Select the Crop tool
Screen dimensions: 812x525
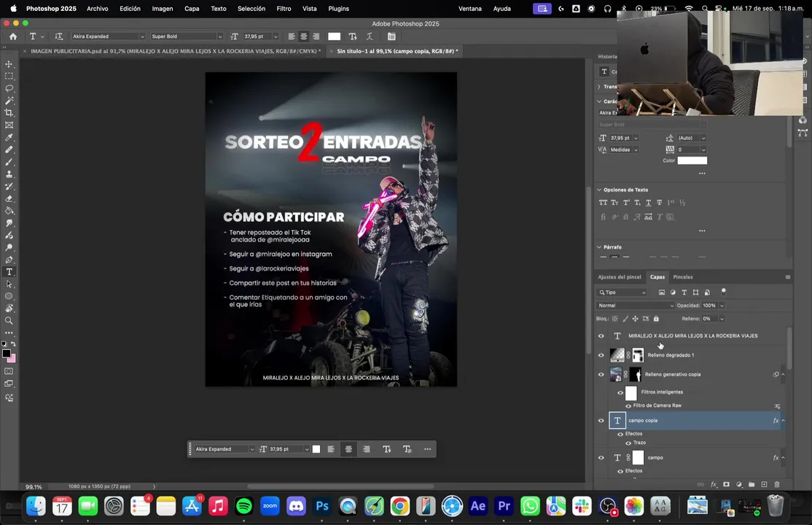coord(9,113)
